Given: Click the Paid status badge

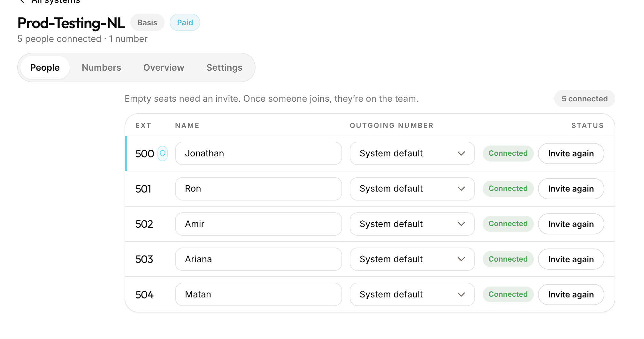Looking at the screenshot, I should coord(185,22).
